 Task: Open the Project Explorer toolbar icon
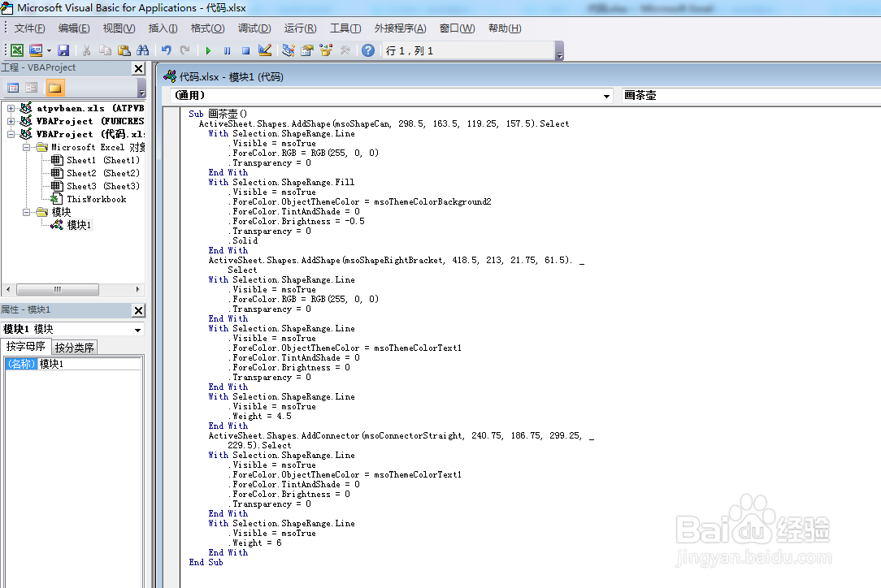[x=289, y=50]
